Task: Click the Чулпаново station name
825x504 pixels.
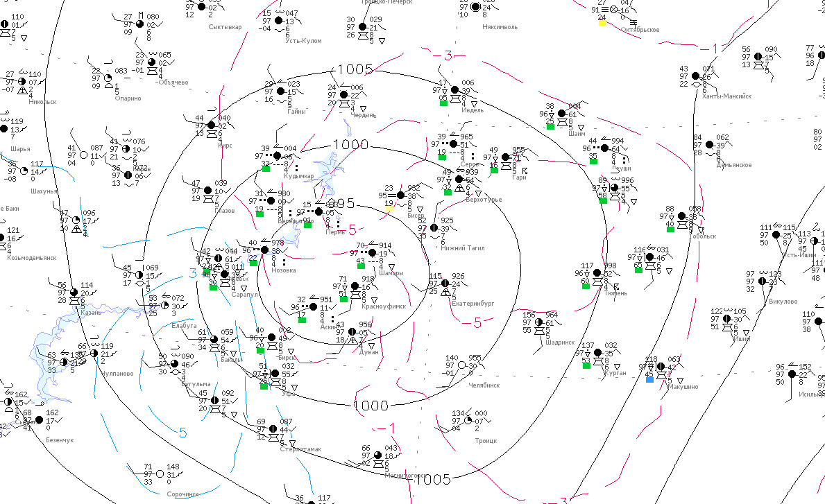Action: coord(117,374)
